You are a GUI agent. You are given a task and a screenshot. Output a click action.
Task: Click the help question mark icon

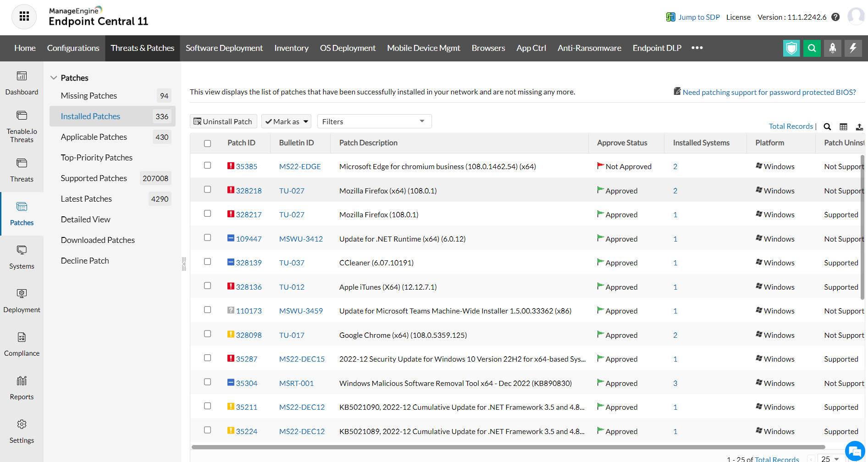[x=835, y=17]
